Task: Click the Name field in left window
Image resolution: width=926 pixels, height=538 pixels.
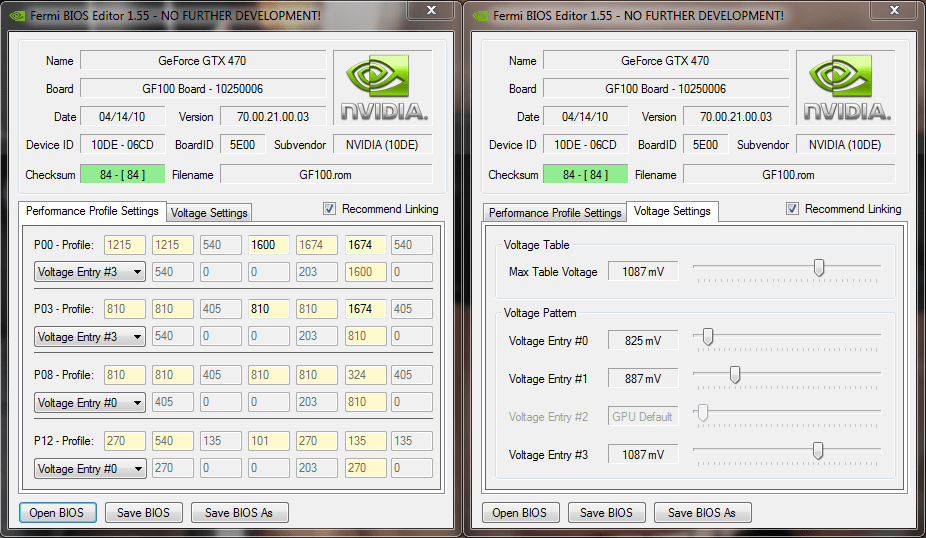Action: coord(203,60)
